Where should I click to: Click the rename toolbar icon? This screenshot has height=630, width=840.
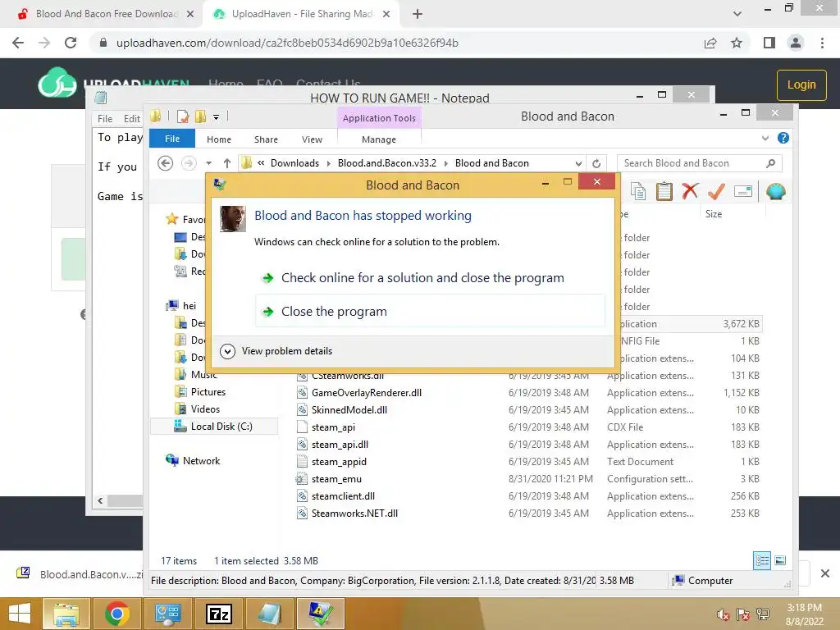pyautogui.click(x=743, y=191)
